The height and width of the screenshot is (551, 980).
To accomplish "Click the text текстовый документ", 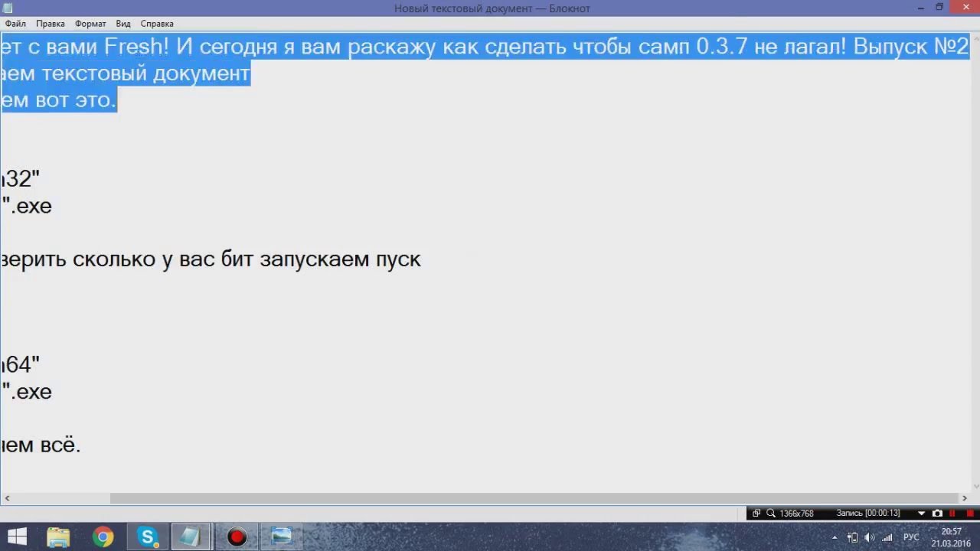I will point(146,73).
